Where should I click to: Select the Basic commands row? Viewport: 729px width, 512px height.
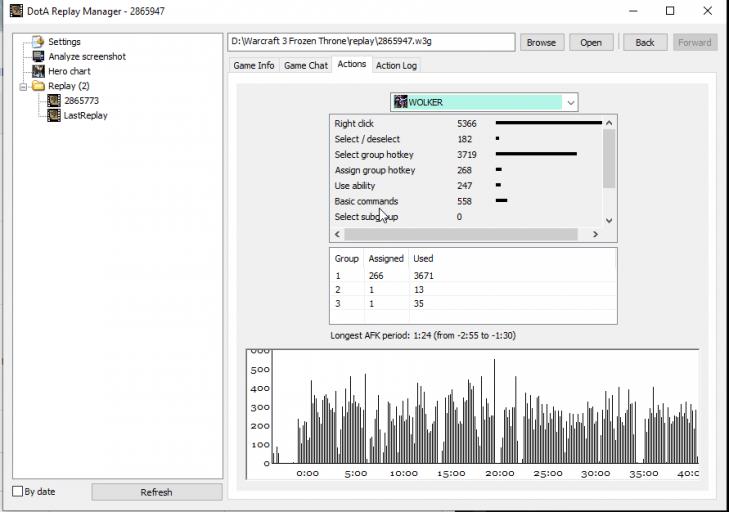tap(467, 201)
